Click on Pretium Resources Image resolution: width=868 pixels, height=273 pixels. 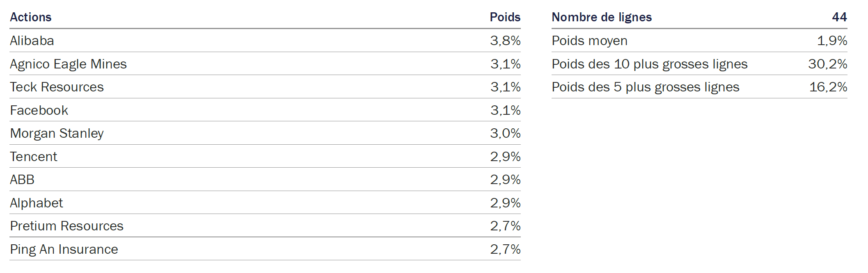(66, 226)
